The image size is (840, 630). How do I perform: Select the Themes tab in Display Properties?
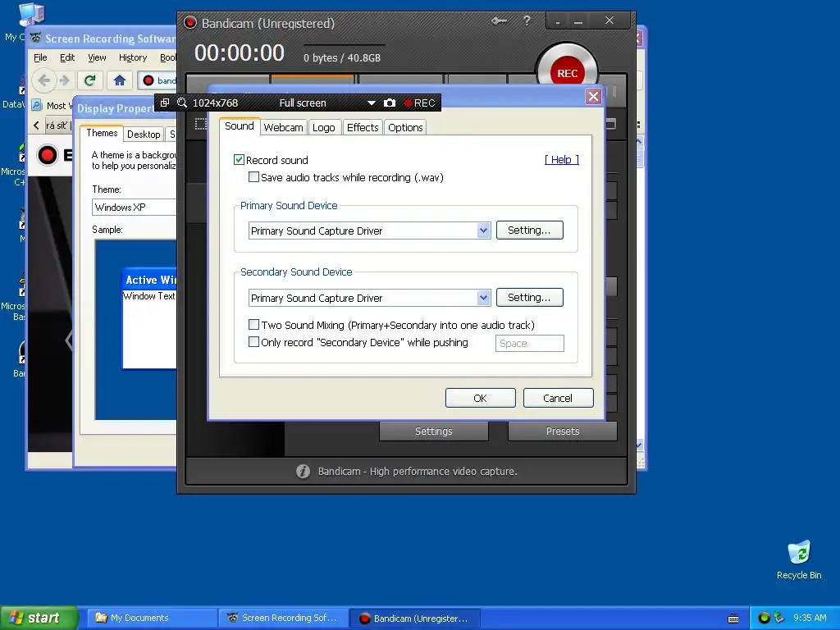click(102, 133)
